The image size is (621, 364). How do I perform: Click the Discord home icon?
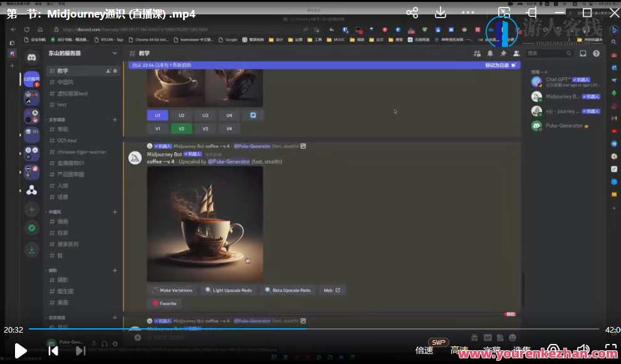31,58
